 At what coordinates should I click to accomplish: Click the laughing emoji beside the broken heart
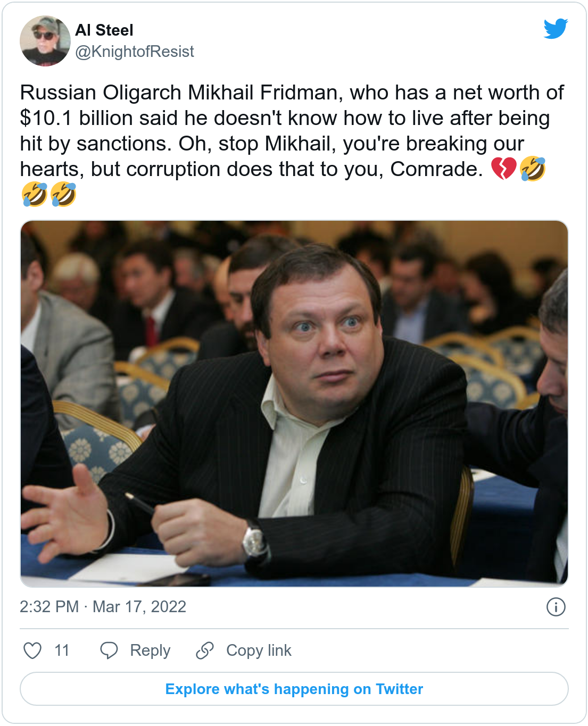coord(533,169)
